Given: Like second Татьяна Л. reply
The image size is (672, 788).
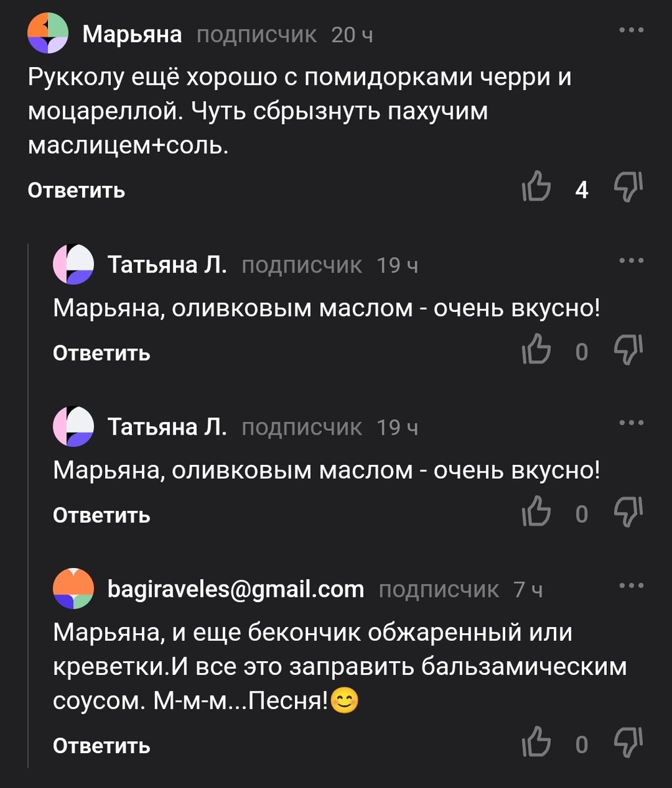Looking at the screenshot, I should coord(537,514).
